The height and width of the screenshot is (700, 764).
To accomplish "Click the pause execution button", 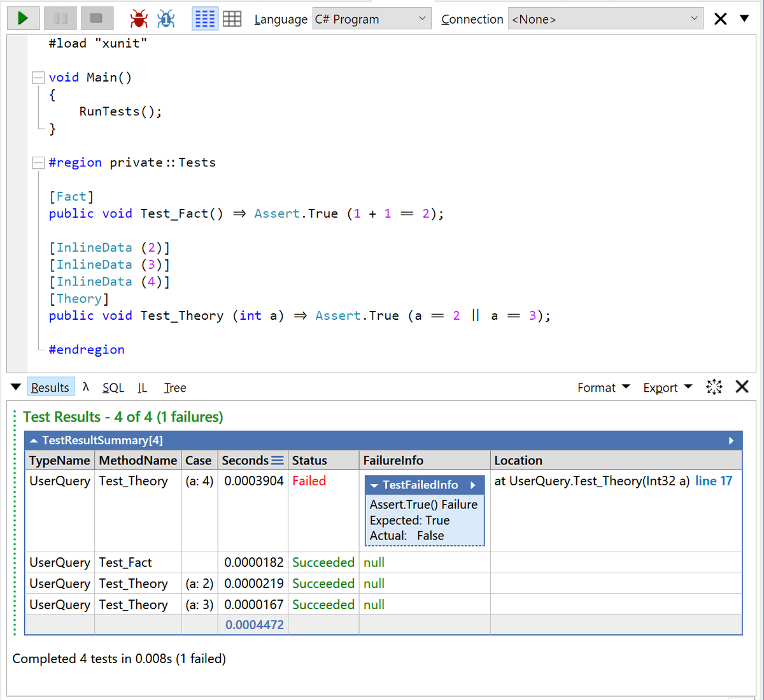I will 60,18.
